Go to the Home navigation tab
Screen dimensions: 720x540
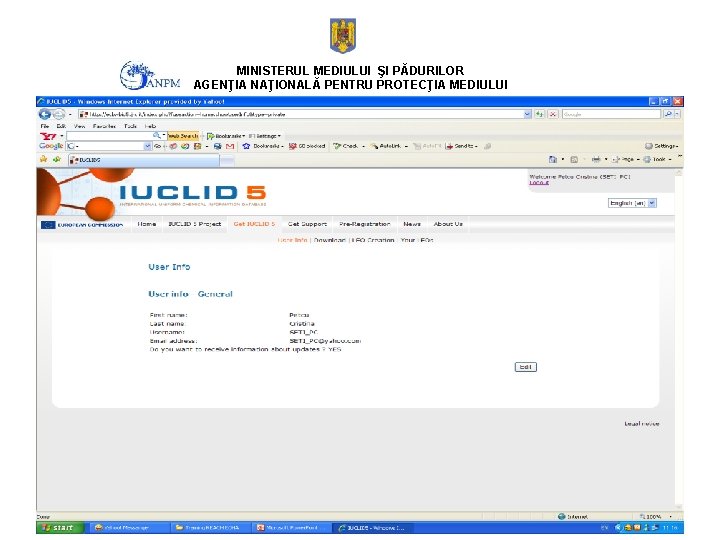coord(146,224)
